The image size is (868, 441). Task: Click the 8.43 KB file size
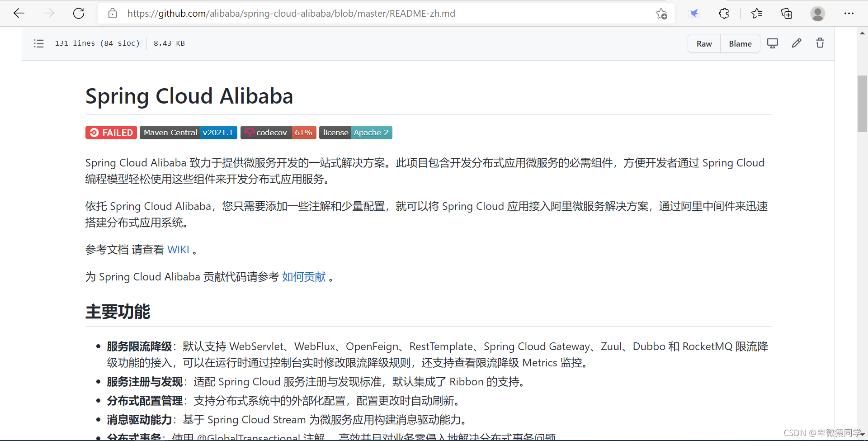click(169, 43)
